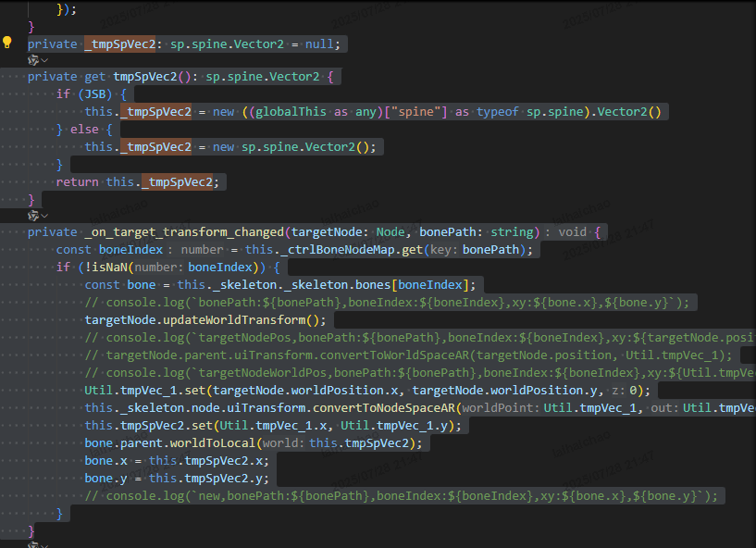Click the commented convertToWorldSpaceAR line
The width and height of the screenshot is (756, 548).
coord(408,355)
